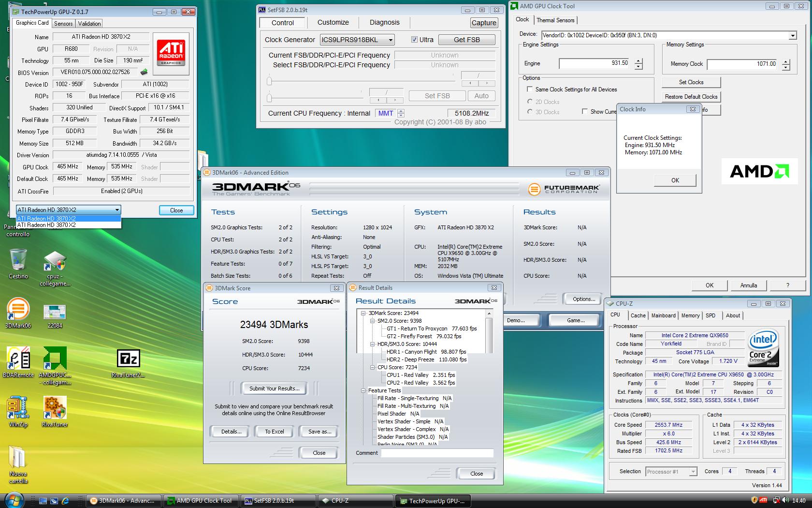This screenshot has width=812, height=508.
Task: Open Options in 3DMark06 window
Action: pyautogui.click(x=583, y=299)
